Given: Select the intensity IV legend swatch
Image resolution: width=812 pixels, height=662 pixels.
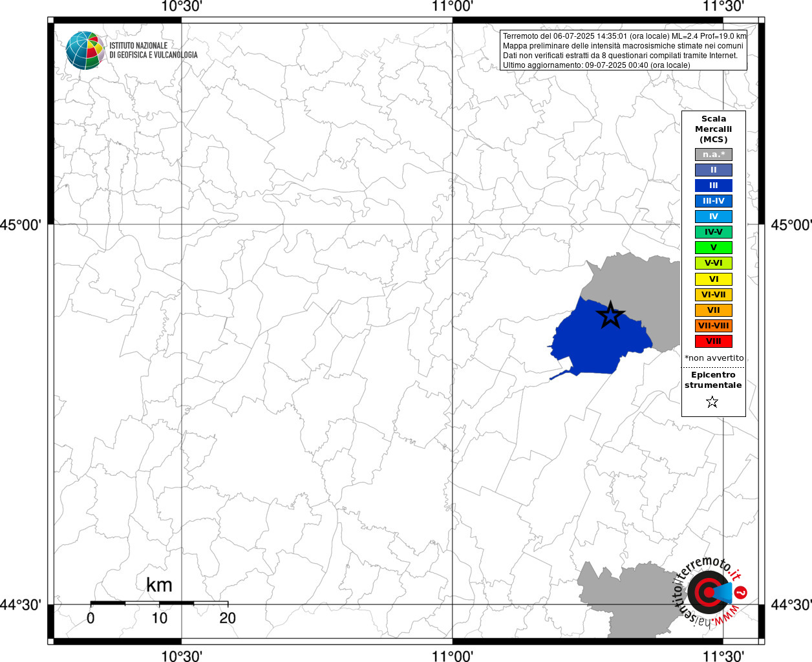Looking at the screenshot, I should coord(714,217).
